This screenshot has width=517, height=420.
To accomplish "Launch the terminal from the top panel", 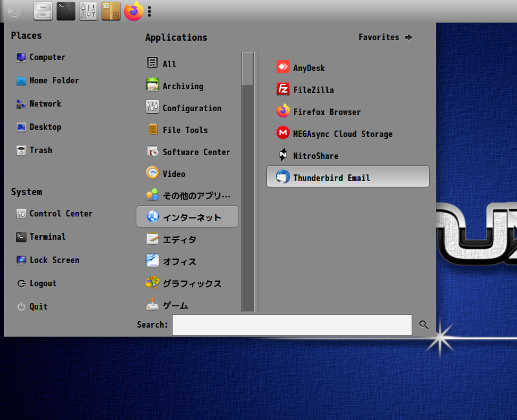I will click(66, 11).
